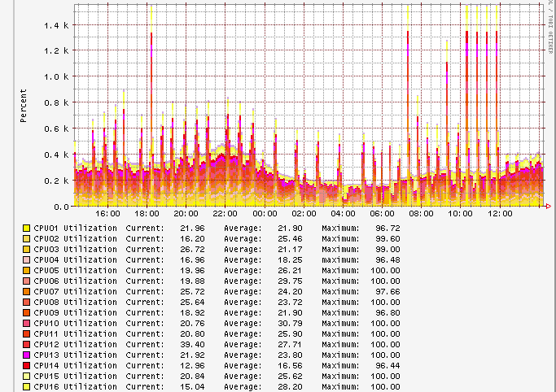Select CPU09 maximum value 96.80
This screenshot has width=556, height=392.
pos(388,313)
